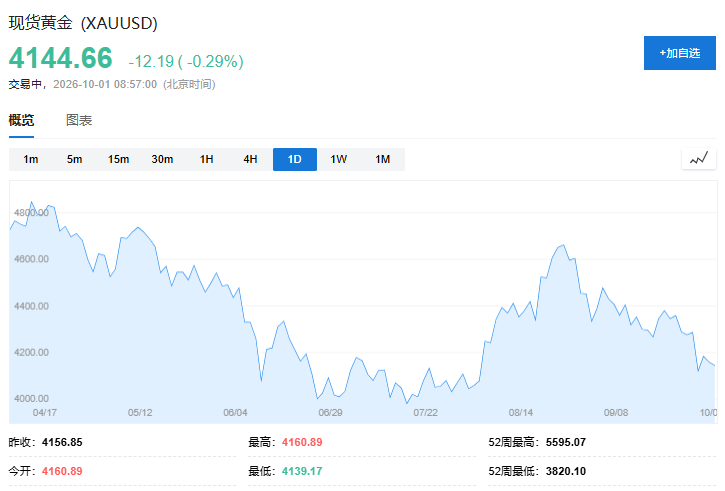Select the 1m interval
Viewport: 725px width, 491px height.
(x=31, y=160)
